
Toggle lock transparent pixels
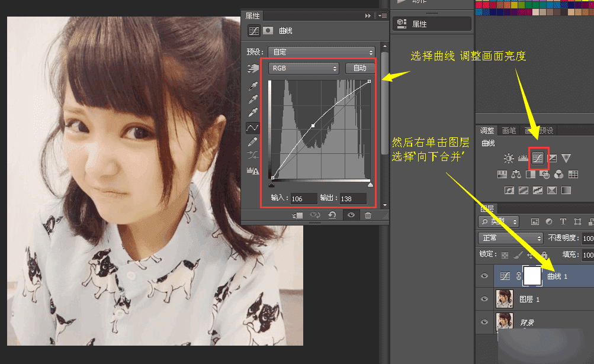pyautogui.click(x=505, y=255)
